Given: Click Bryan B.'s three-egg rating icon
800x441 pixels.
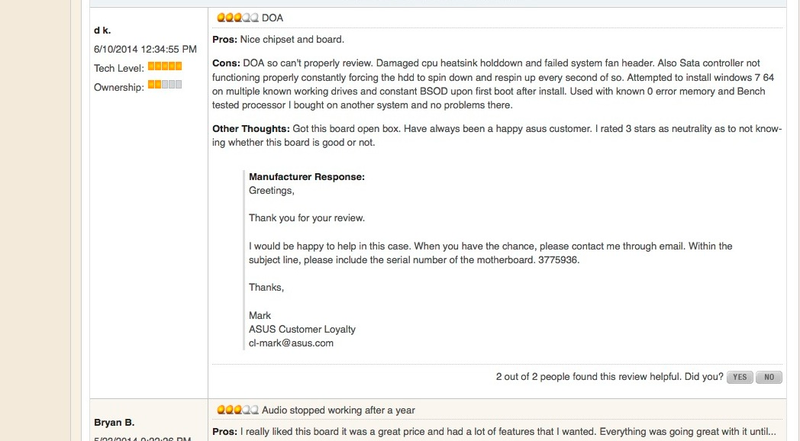Looking at the screenshot, I should click(238, 410).
